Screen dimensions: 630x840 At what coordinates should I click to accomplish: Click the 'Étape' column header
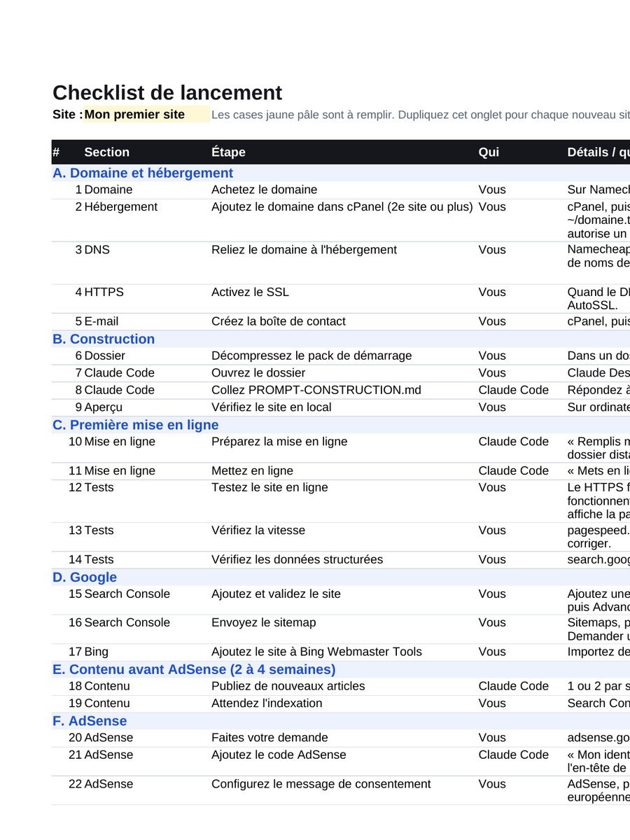(228, 152)
